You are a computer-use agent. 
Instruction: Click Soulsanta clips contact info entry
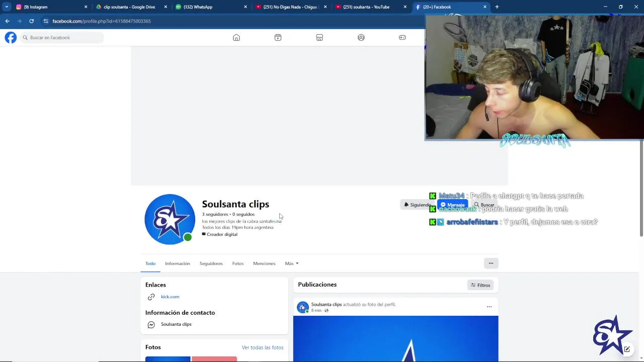click(176, 324)
